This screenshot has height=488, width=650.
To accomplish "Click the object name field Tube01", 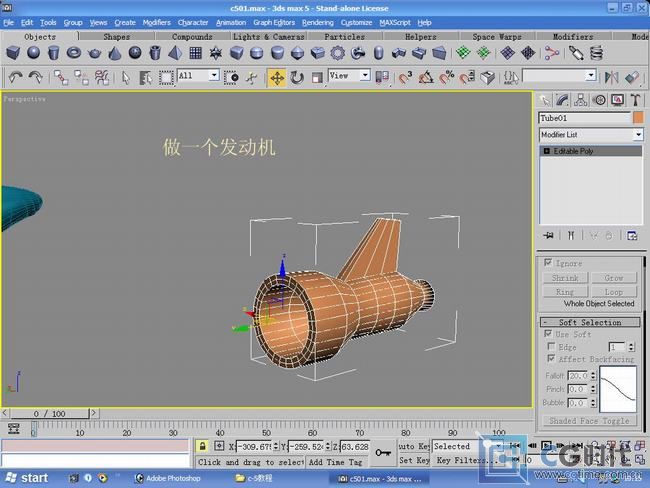I will [585, 118].
